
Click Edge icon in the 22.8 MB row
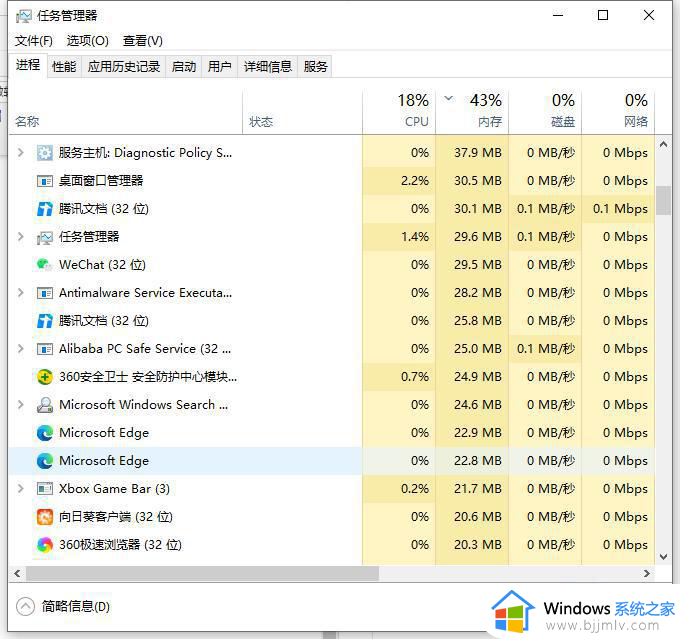click(45, 461)
